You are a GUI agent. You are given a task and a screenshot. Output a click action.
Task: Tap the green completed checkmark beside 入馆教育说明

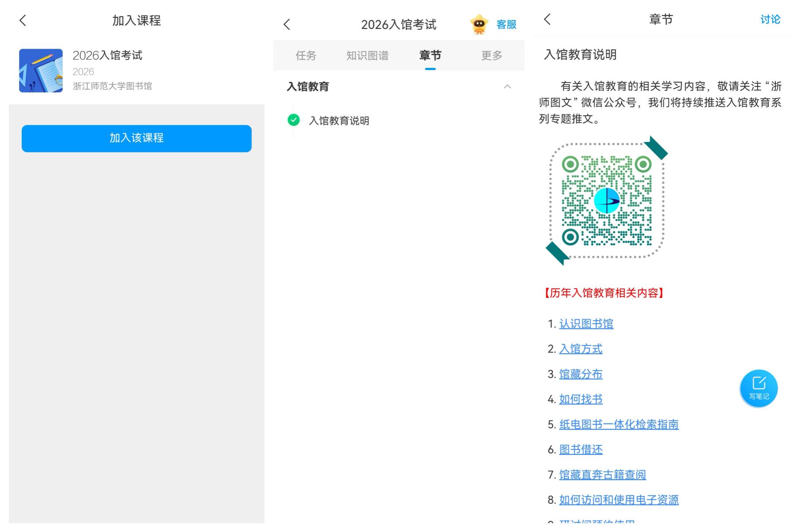[293, 120]
